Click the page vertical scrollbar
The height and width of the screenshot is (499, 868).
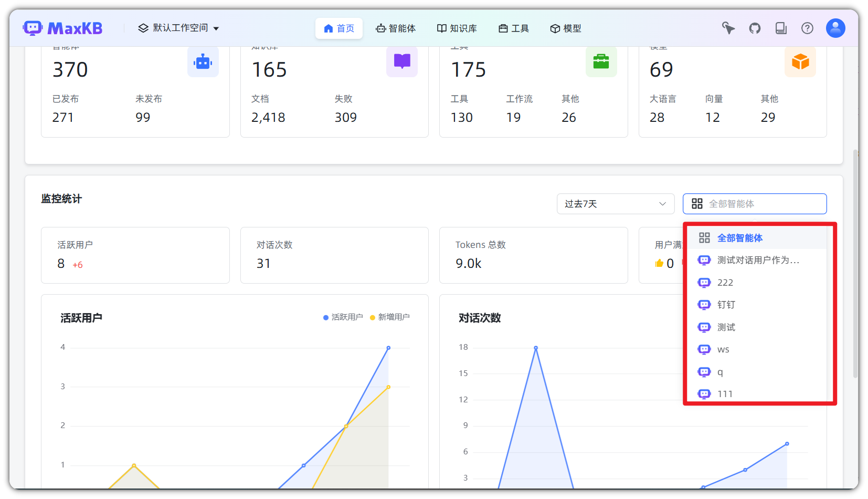point(855,264)
